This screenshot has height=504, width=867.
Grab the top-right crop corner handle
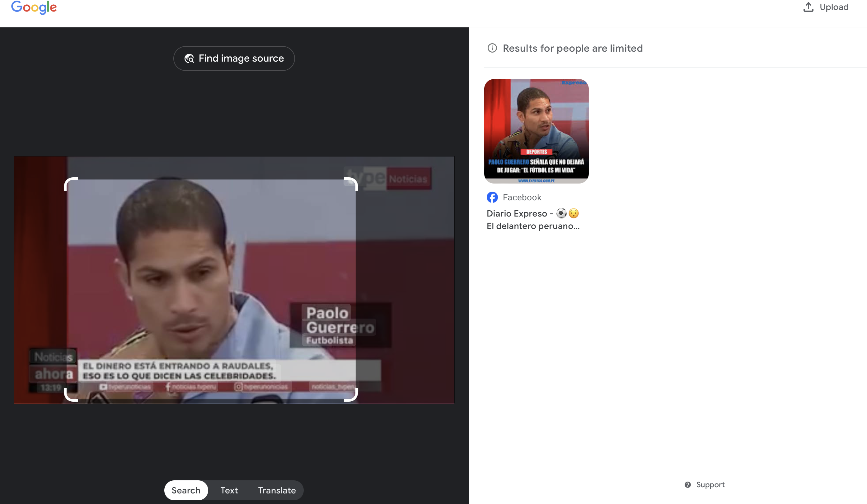click(x=354, y=181)
